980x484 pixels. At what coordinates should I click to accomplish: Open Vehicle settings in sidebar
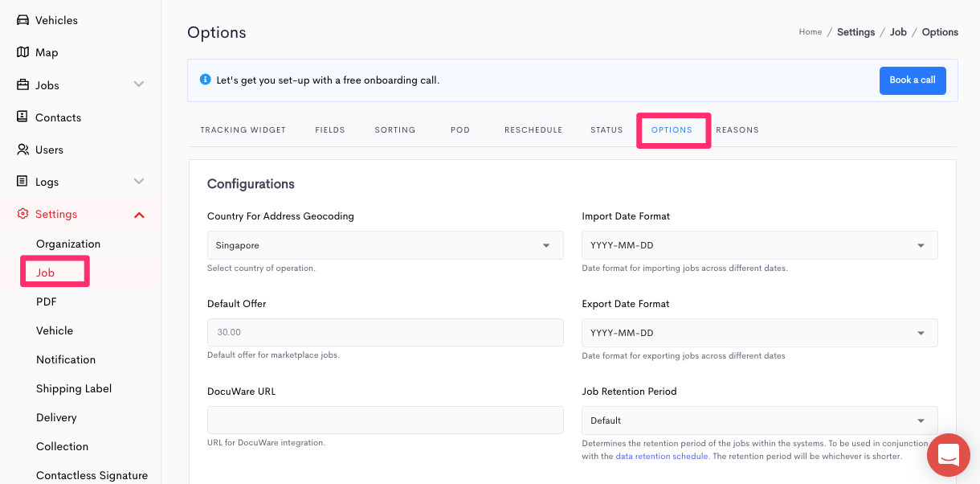point(55,330)
